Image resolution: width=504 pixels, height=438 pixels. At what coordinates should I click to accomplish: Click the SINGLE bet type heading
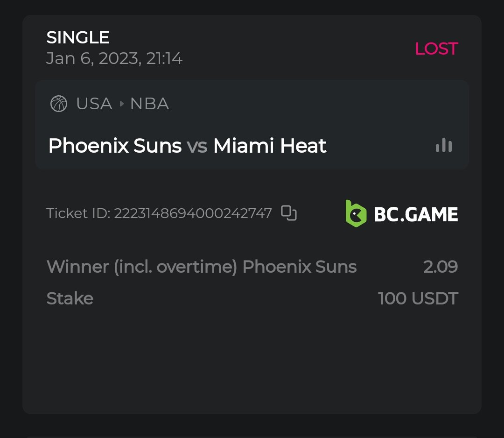tap(78, 37)
